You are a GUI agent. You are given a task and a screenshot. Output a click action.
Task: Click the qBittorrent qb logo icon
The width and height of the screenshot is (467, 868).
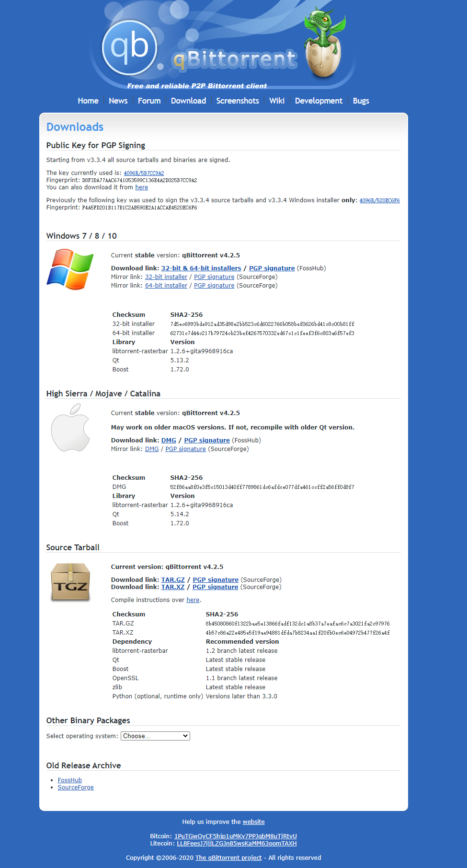pyautogui.click(x=130, y=47)
